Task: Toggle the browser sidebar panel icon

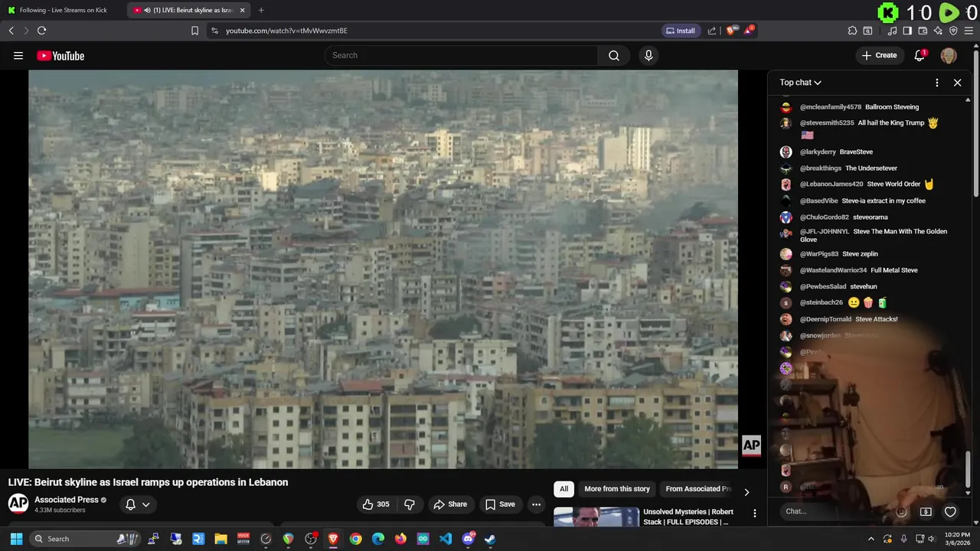Action: point(907,31)
